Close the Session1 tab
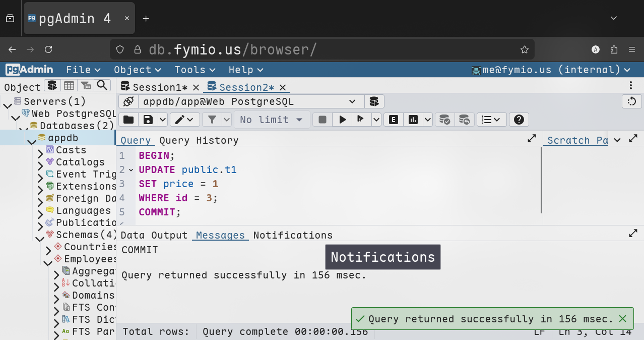 (196, 87)
